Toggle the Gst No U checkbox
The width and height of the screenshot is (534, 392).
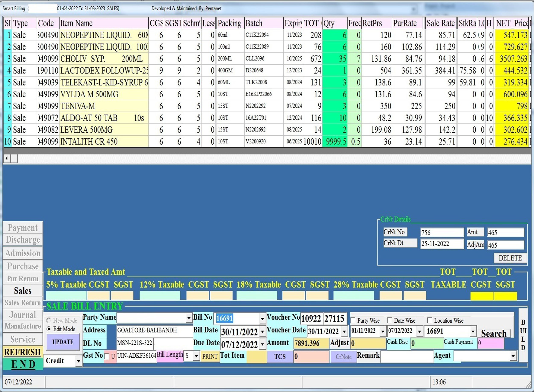coord(107,356)
